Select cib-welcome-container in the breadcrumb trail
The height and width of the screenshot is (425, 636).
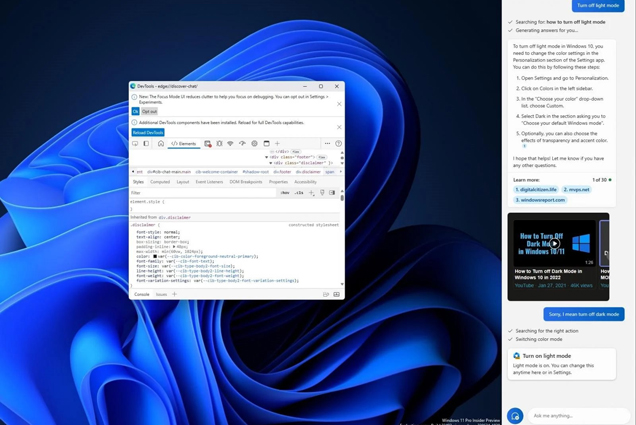pyautogui.click(x=217, y=172)
